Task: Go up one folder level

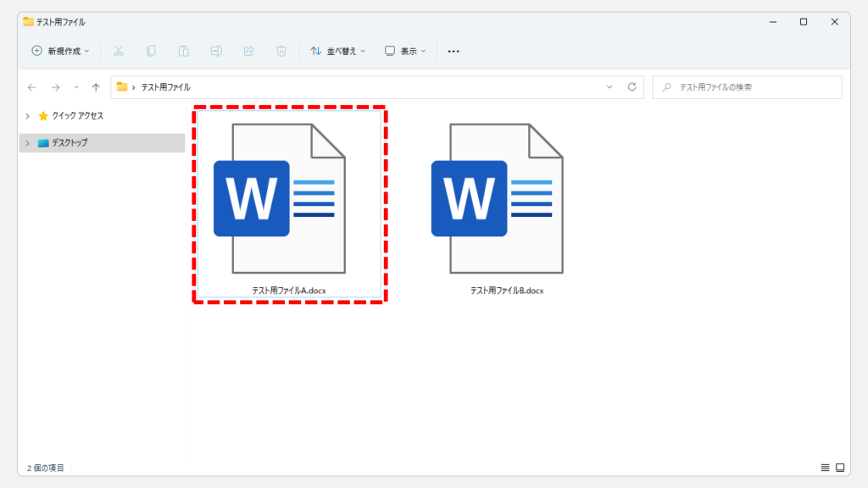Action: click(96, 87)
